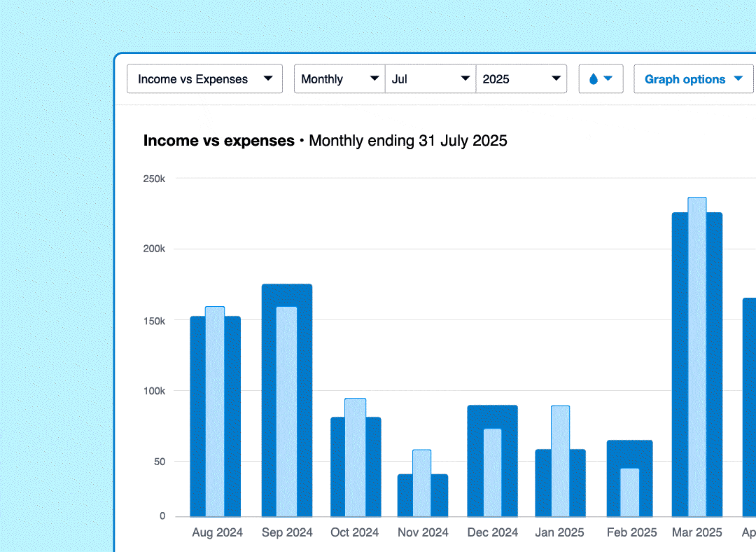
Task: Open the 2025 year selector
Action: point(521,79)
